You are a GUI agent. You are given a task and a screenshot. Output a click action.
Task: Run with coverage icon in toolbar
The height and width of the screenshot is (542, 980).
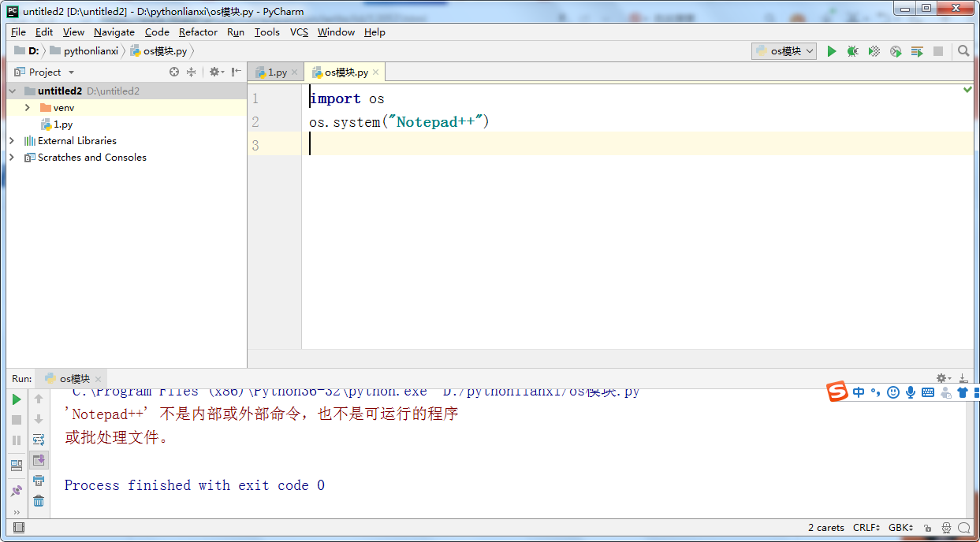coord(874,51)
